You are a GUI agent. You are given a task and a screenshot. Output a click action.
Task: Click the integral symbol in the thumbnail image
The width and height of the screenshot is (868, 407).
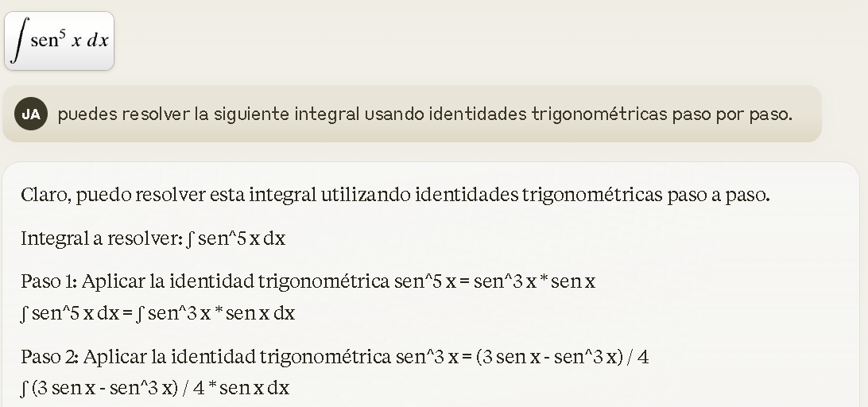[20, 41]
